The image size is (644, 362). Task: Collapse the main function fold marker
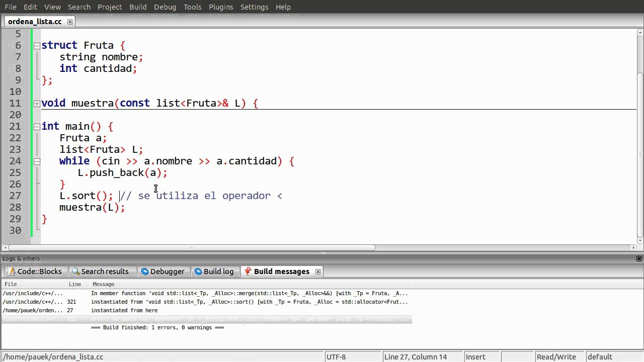[37, 127]
